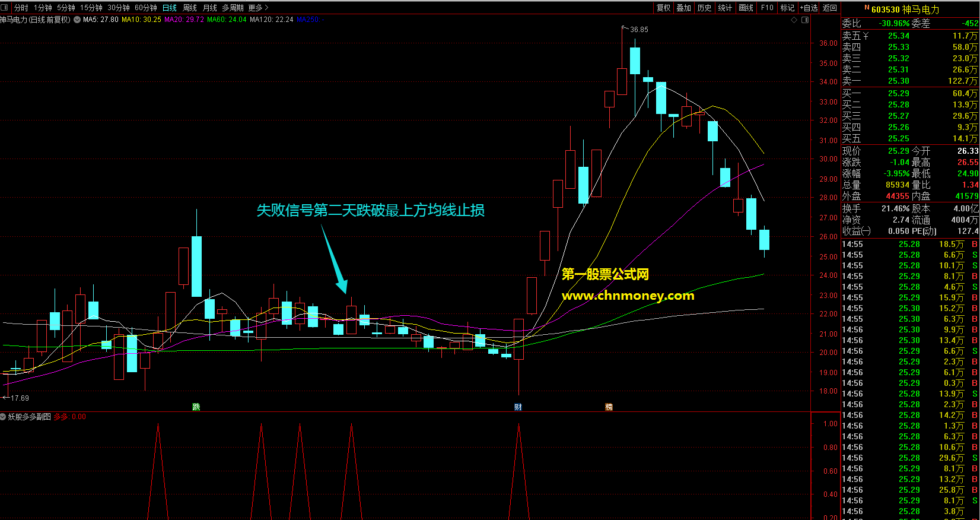Select the 15分钟 period
The width and height of the screenshot is (980, 520).
coord(91,8)
